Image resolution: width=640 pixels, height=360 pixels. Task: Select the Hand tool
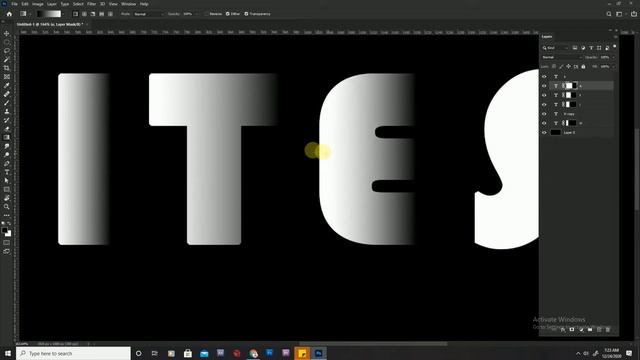click(7, 198)
